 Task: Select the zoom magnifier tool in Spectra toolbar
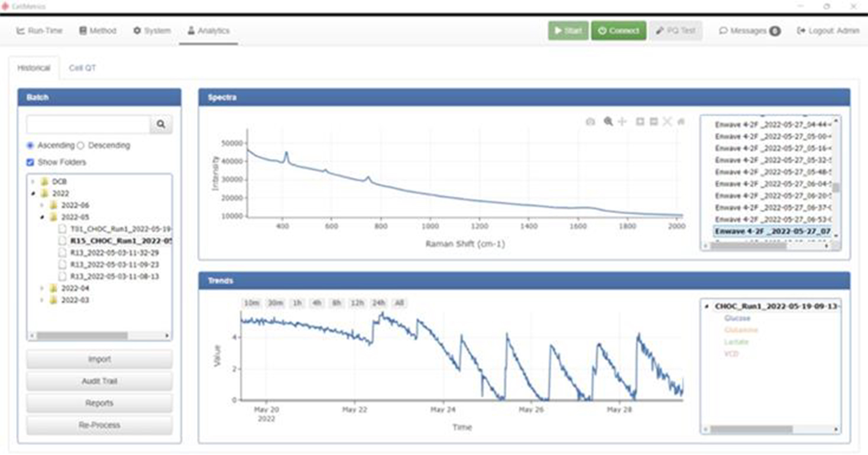coord(608,122)
